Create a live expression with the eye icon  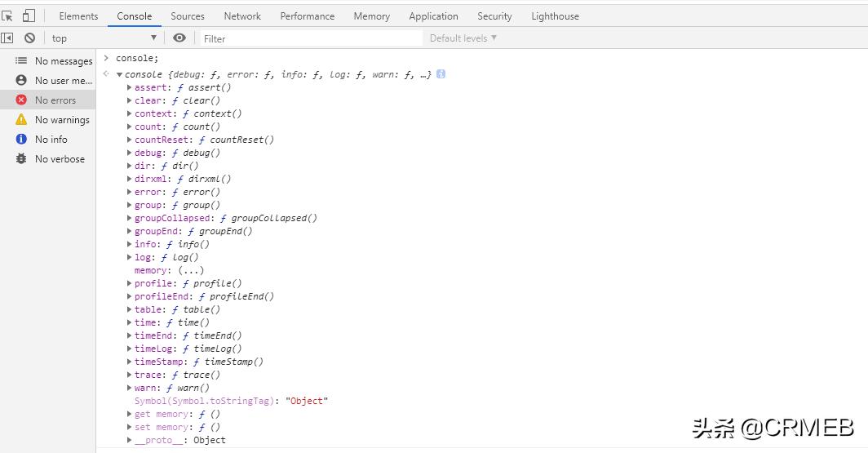[179, 38]
